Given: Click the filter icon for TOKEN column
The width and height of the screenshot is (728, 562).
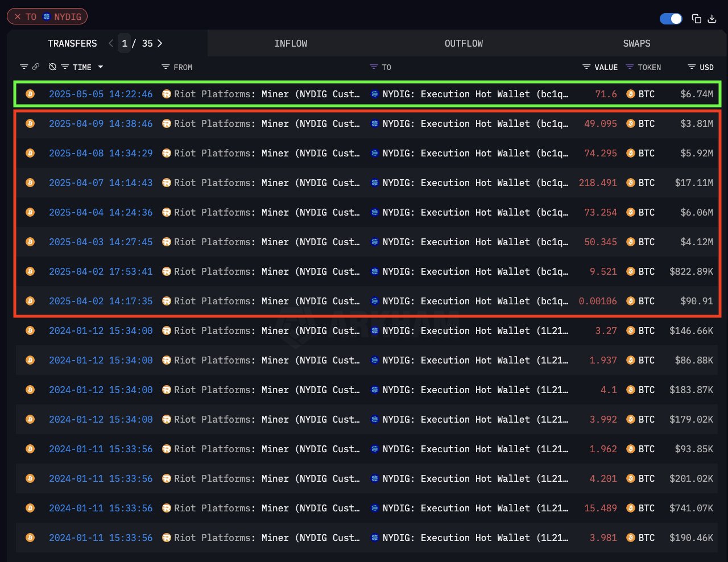Looking at the screenshot, I should (x=630, y=67).
